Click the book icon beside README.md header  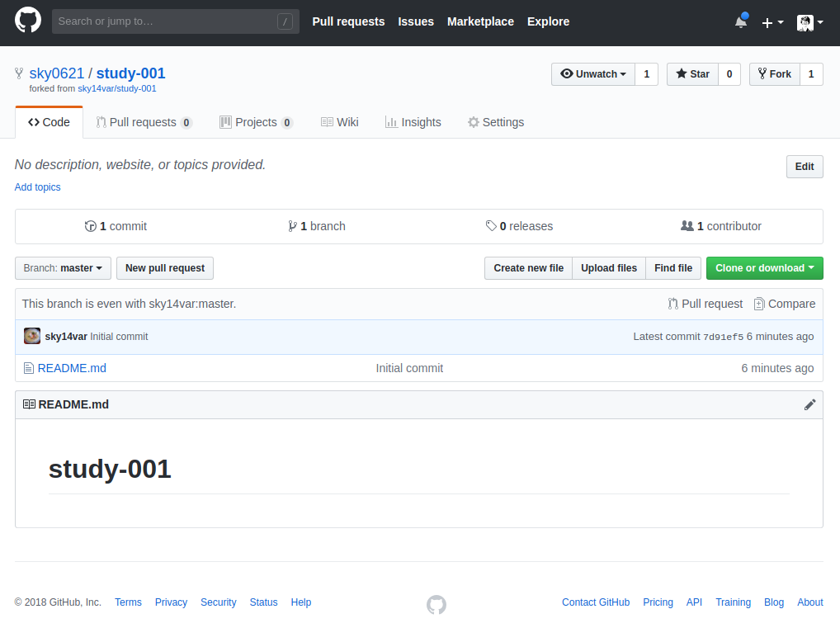[x=30, y=404]
